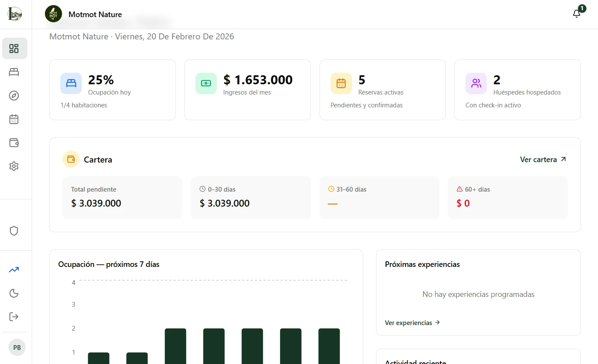
Task: Open settings via the gear icon
Action: [x=14, y=166]
